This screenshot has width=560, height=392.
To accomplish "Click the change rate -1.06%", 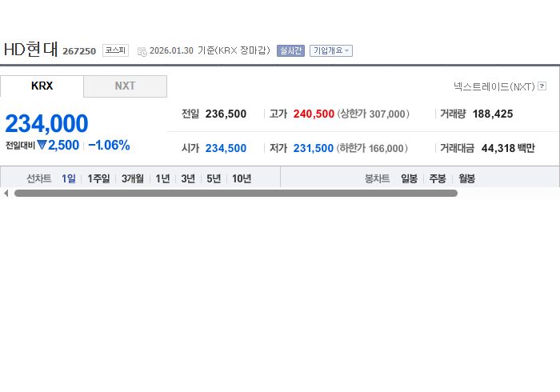I will (109, 145).
